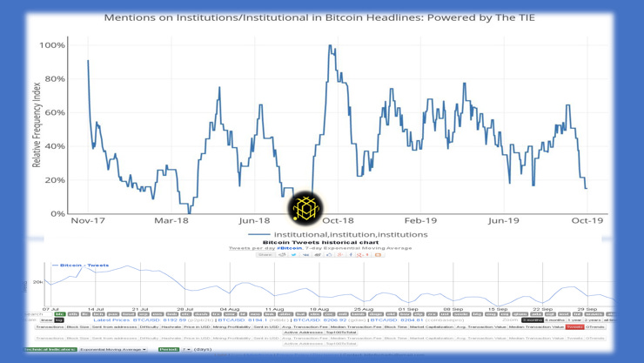
Task: Click the coin search field
Action: (x=38, y=314)
